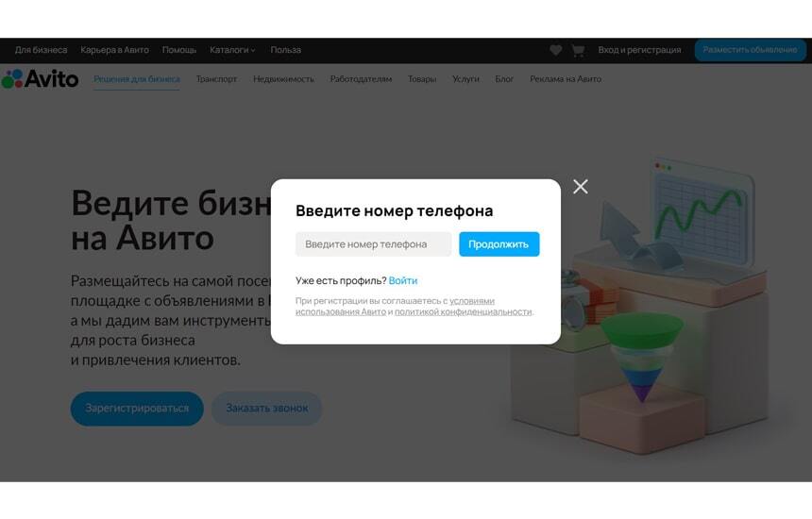Open политикой конфиденциальности link
Image resolution: width=812 pixels, height=519 pixels.
point(464,311)
